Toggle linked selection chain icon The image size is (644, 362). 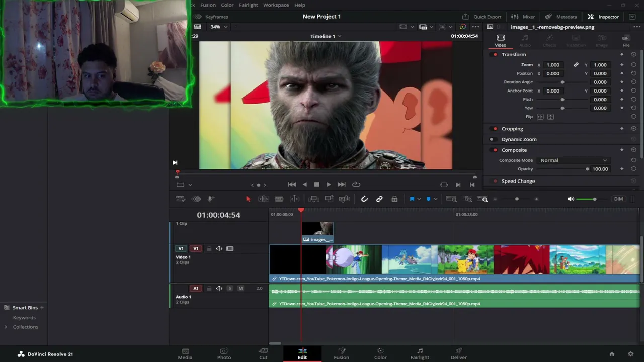click(379, 199)
